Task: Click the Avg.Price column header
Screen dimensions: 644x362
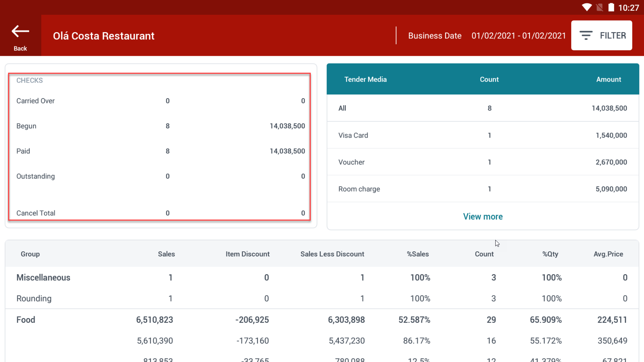Action: pyautogui.click(x=608, y=254)
